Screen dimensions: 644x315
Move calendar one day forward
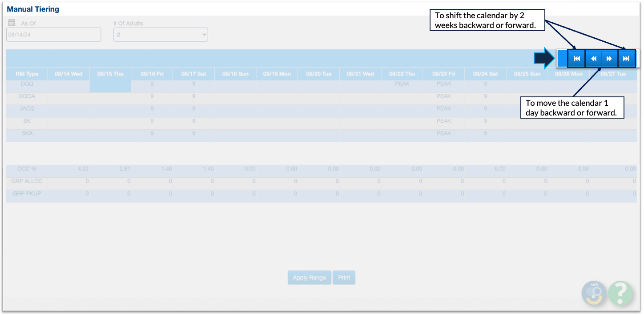[x=609, y=59]
